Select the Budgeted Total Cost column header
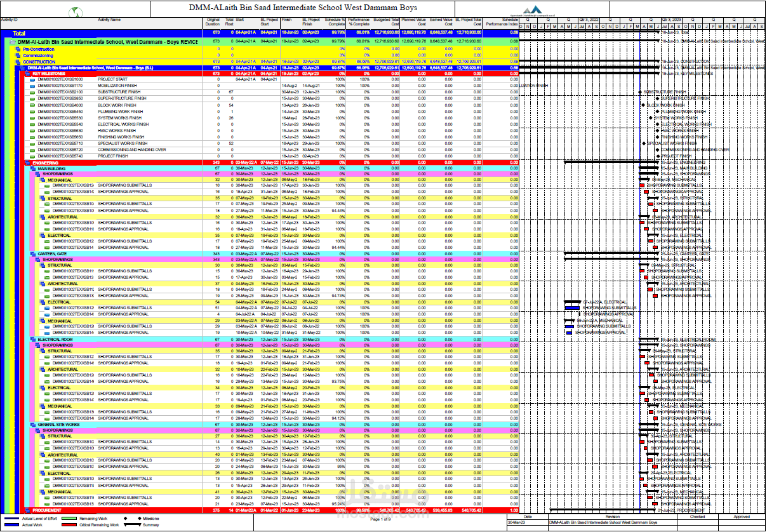This screenshot has width=767, height=532. pos(387,22)
